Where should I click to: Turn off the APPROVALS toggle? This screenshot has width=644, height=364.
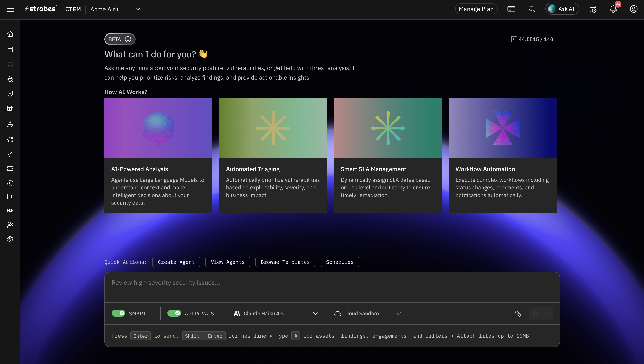coord(174,313)
